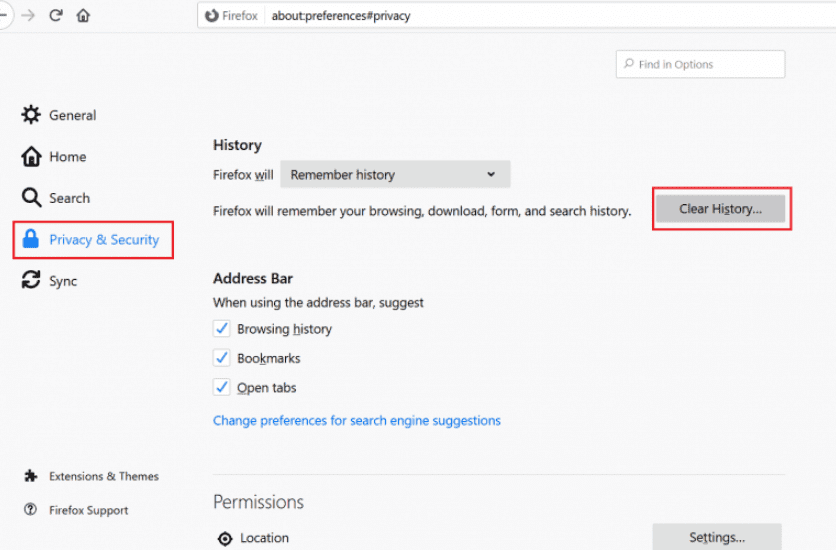Click the Location permission target icon
The width and height of the screenshot is (836, 550).
(x=225, y=538)
